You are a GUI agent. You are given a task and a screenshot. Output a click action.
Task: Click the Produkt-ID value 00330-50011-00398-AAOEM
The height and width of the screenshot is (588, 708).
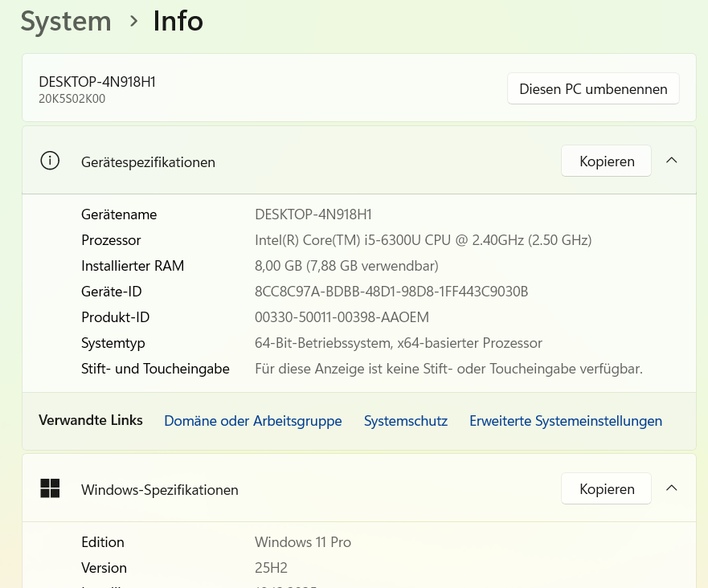(x=342, y=317)
